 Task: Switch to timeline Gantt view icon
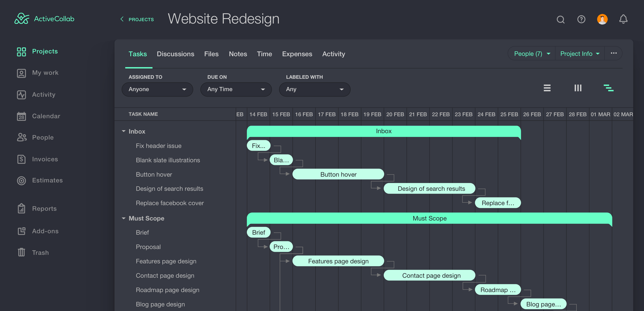pyautogui.click(x=609, y=88)
